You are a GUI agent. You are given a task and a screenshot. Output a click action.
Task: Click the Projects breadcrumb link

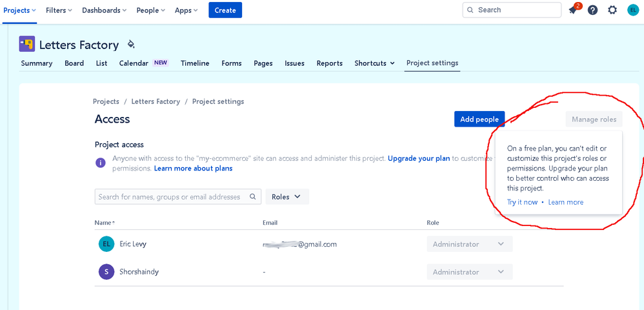[x=106, y=101]
